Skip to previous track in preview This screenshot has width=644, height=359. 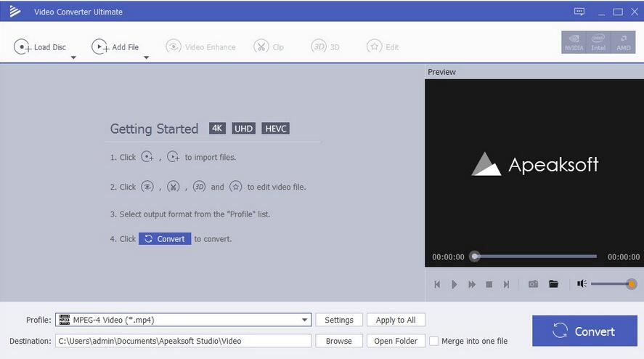tap(437, 284)
